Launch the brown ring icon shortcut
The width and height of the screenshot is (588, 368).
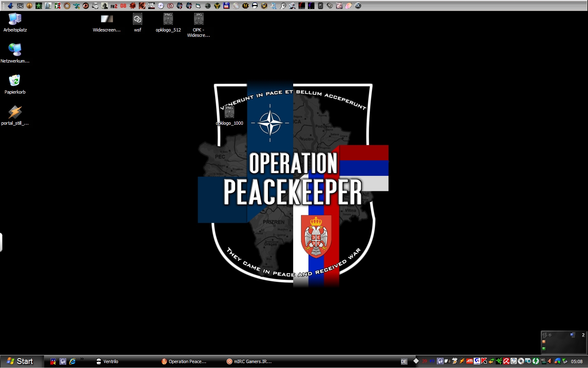click(x=67, y=6)
